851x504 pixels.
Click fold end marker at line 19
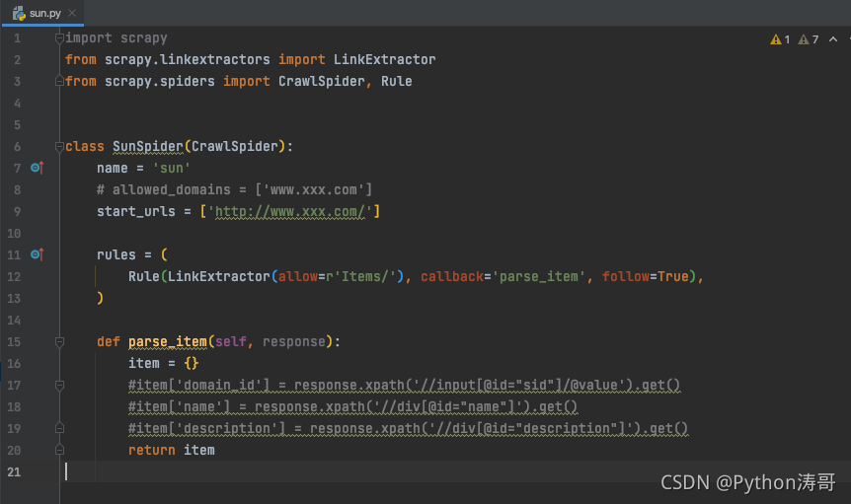click(59, 428)
